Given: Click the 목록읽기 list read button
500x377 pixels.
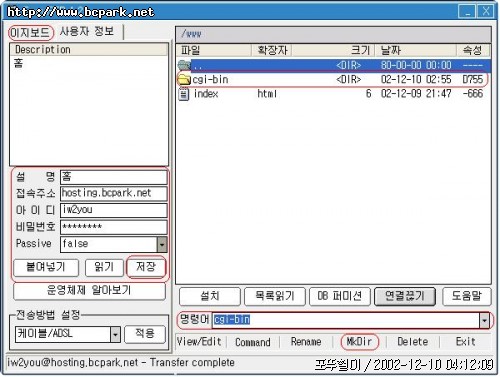Looking at the screenshot, I should (x=275, y=296).
